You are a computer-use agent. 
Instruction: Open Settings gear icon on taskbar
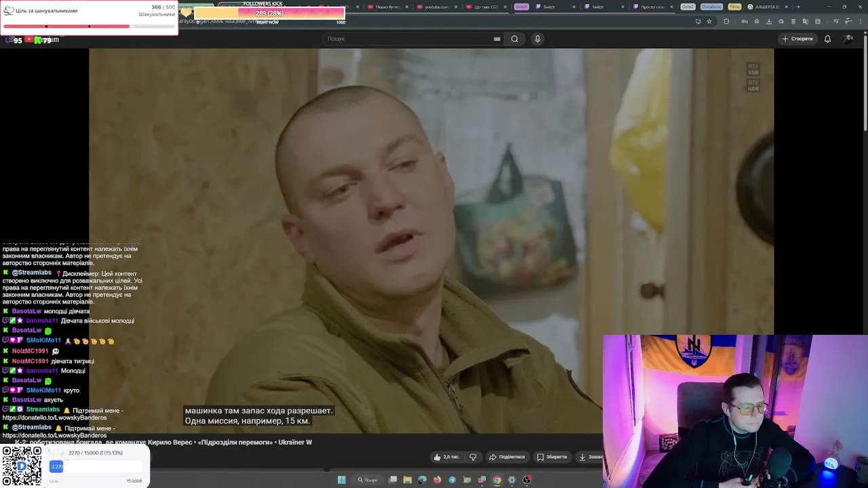(512, 480)
